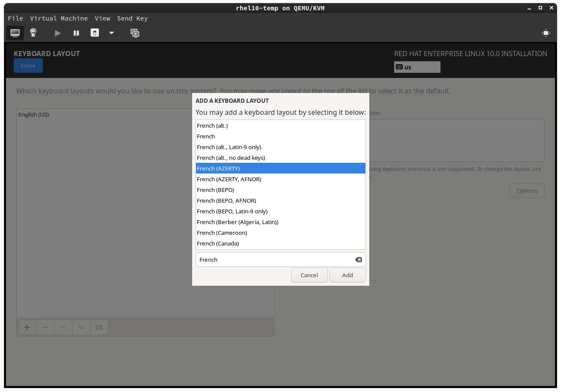Screen dimensions: 561x392
Task: Maximize the rhel10-temp window
Action: pos(540,8)
